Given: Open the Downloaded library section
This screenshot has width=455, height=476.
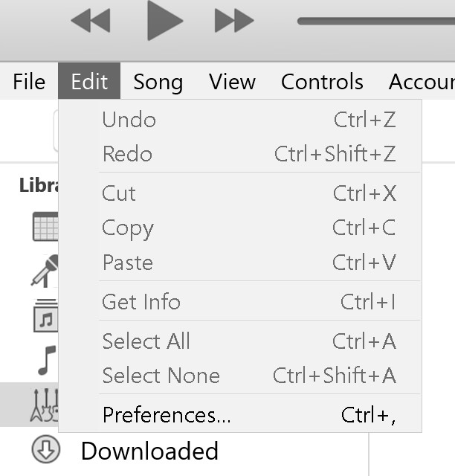Looking at the screenshot, I should [124, 451].
